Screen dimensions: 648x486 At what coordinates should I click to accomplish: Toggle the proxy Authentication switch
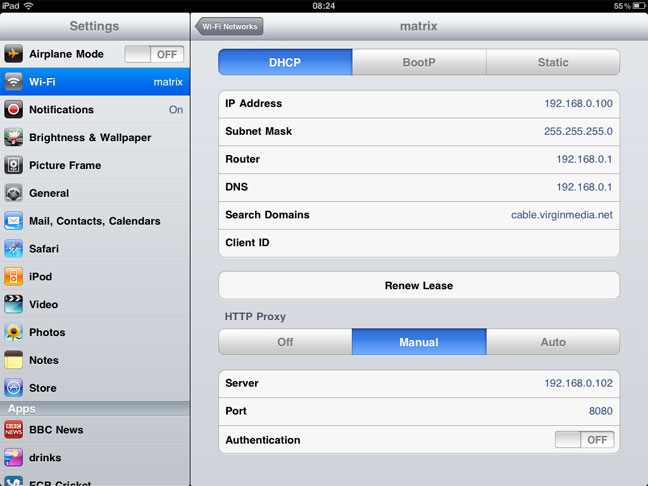point(584,440)
